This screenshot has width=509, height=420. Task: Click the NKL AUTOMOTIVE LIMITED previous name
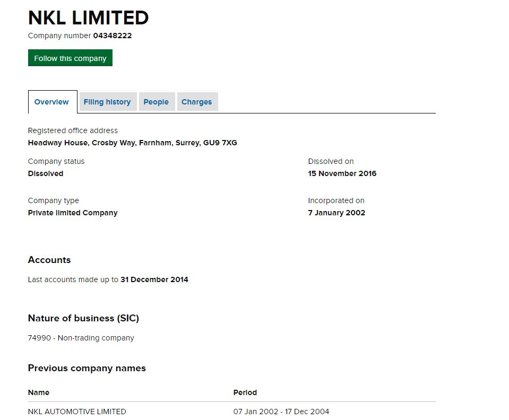pyautogui.click(x=77, y=412)
